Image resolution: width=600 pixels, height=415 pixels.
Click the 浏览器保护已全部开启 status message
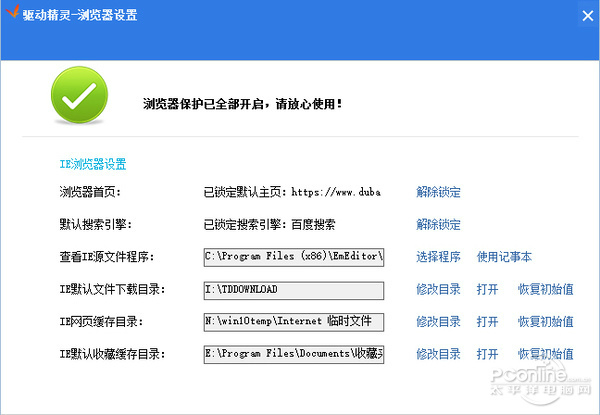click(243, 104)
